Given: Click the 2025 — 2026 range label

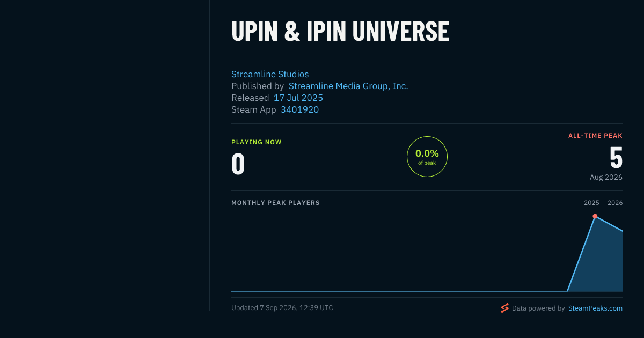Looking at the screenshot, I should 603,203.
